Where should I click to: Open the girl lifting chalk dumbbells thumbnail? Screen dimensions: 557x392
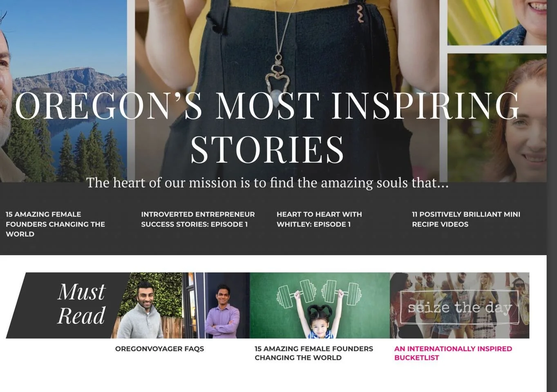coord(320,305)
